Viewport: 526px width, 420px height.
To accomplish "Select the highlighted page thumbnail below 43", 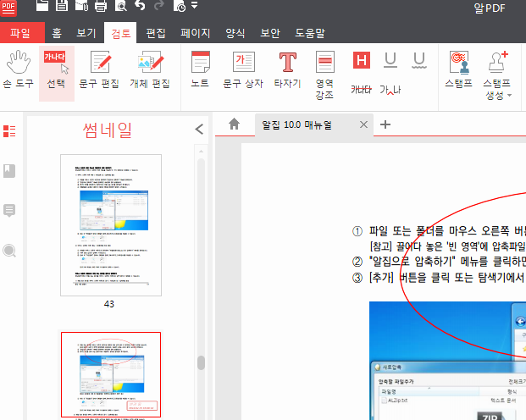I will click(111, 374).
